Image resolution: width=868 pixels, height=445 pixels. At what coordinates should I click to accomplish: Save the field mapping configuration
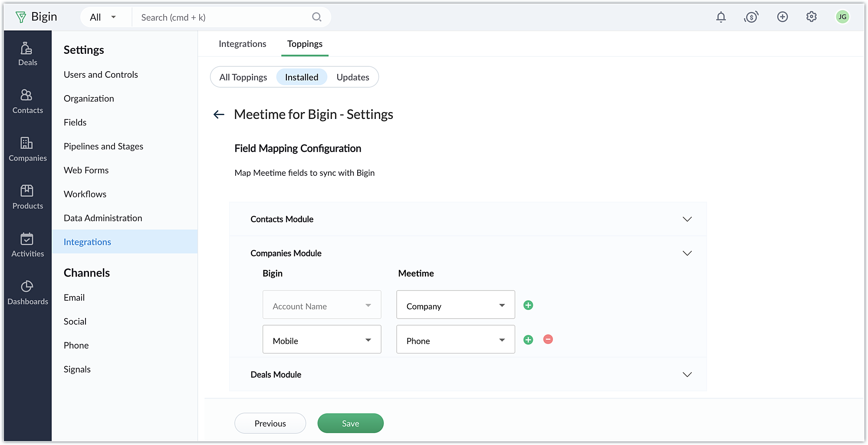click(351, 423)
